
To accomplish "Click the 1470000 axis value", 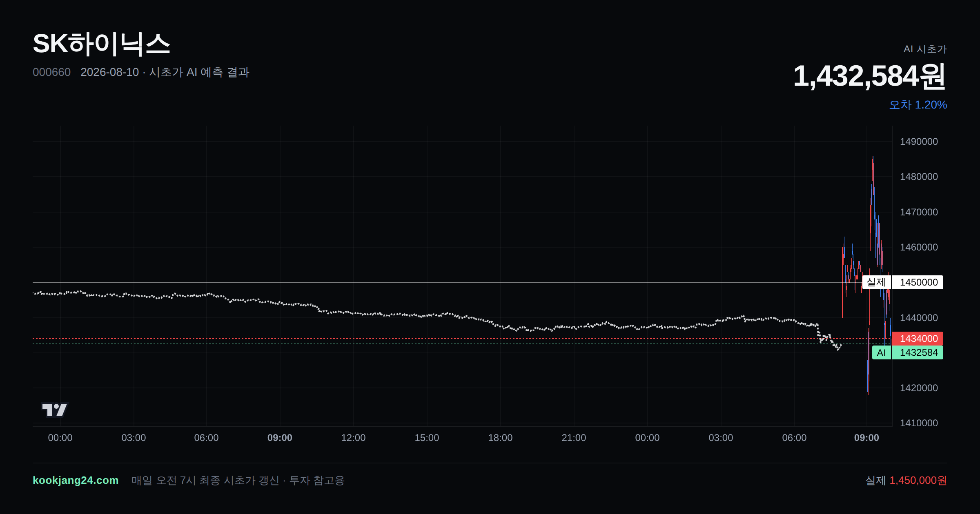I will (919, 212).
